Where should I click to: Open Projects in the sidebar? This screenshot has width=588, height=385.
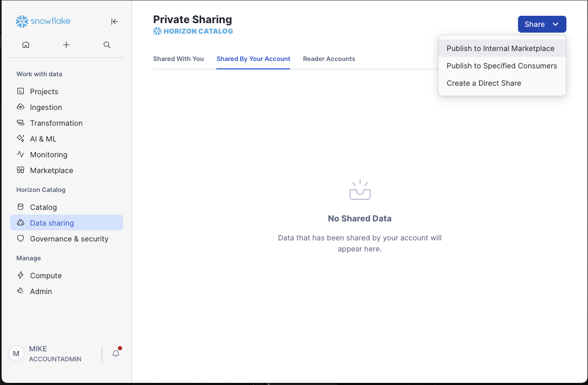point(66,92)
